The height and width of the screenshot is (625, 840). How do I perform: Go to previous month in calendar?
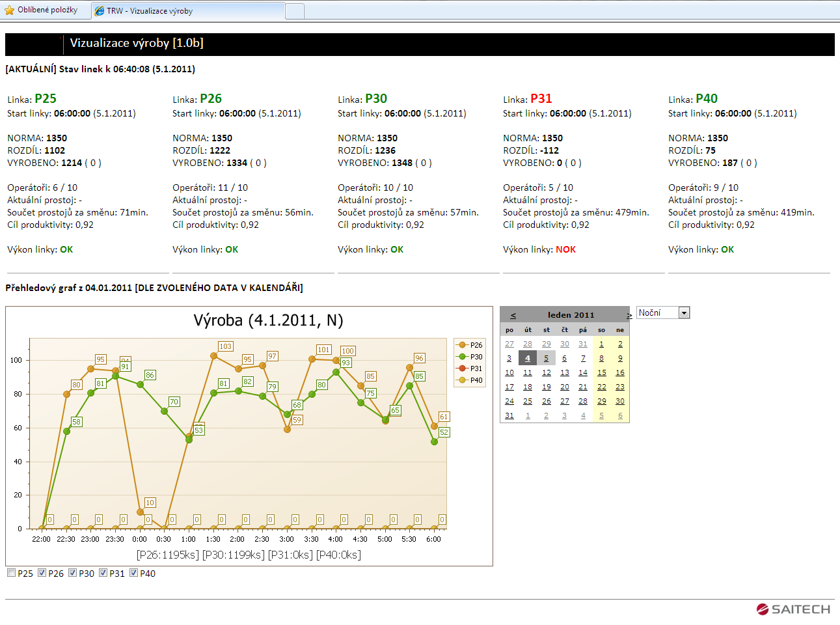(x=513, y=315)
